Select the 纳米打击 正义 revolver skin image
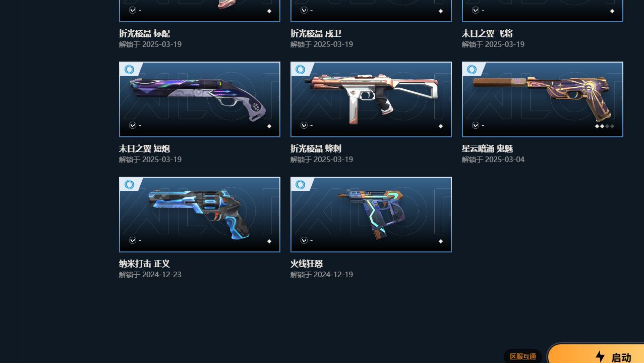644x363 pixels. coord(200,215)
